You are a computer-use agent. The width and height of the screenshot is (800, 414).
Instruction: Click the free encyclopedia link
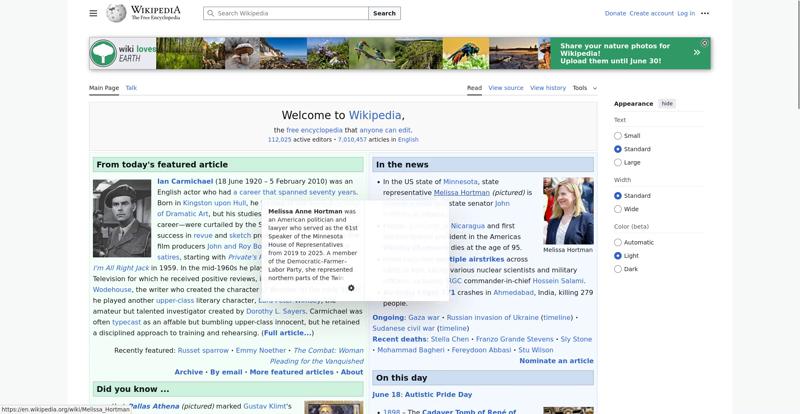click(314, 130)
